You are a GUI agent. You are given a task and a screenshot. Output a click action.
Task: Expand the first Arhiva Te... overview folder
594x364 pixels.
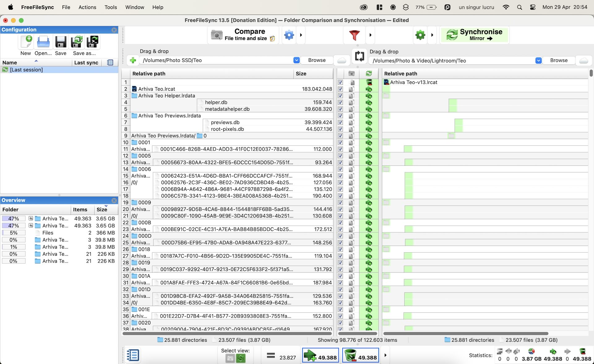click(x=31, y=218)
